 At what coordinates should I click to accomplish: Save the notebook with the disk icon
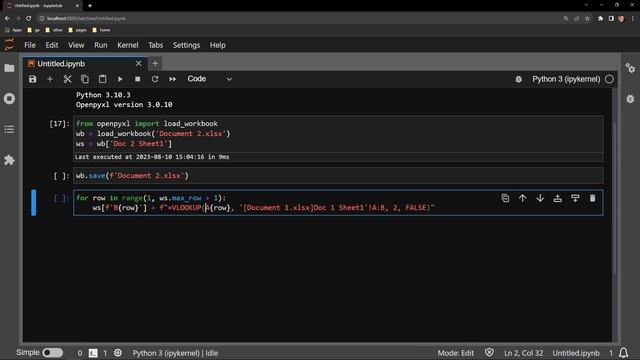click(x=33, y=79)
